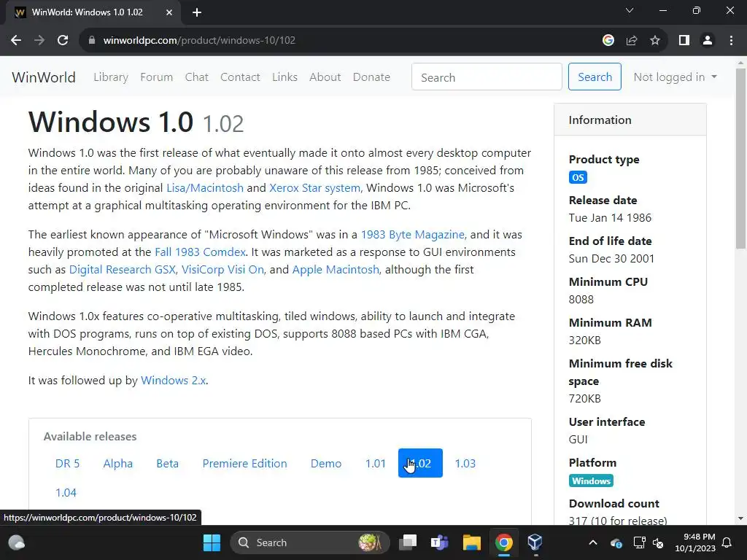This screenshot has width=747, height=560.
Task: Close the WinWorld tab
Action: pyautogui.click(x=169, y=12)
